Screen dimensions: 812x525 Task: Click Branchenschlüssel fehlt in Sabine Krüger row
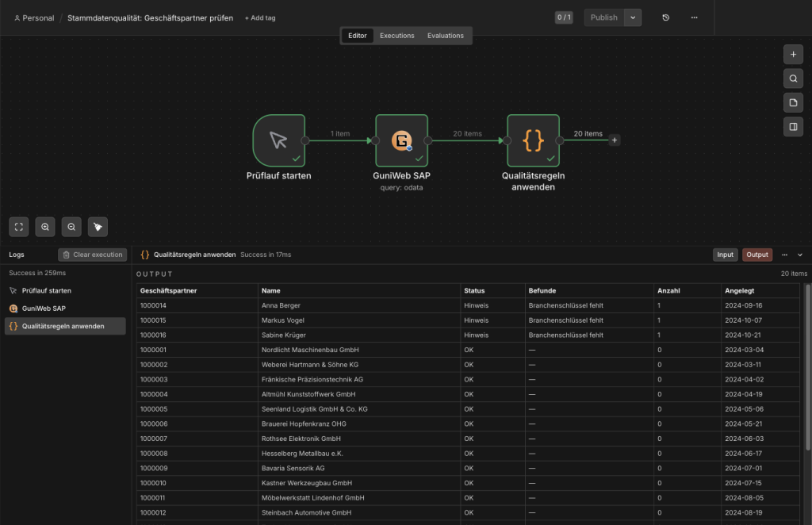[589, 335]
